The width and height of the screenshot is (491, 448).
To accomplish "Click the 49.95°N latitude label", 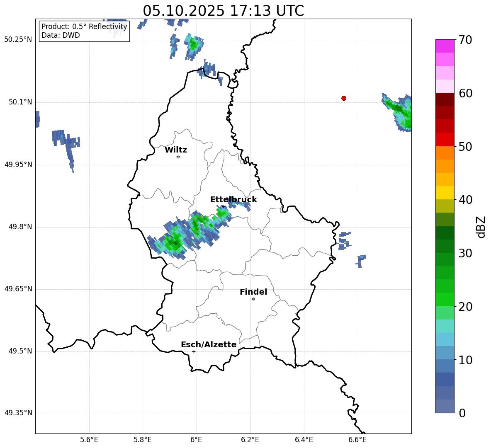I will 18,165.
